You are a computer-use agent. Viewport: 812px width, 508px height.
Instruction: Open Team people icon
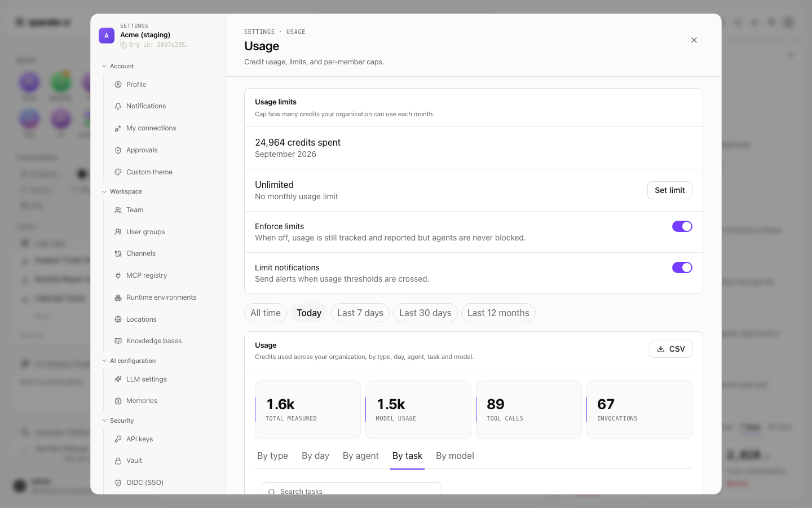coord(118,210)
